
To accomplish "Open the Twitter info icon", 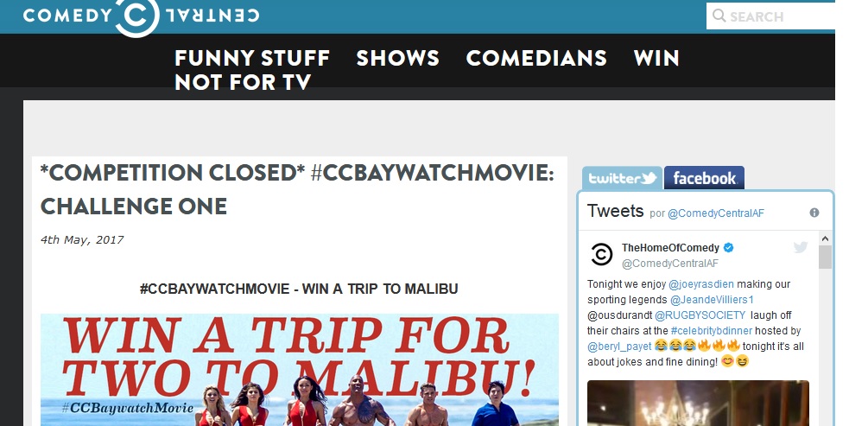I will 814,213.
